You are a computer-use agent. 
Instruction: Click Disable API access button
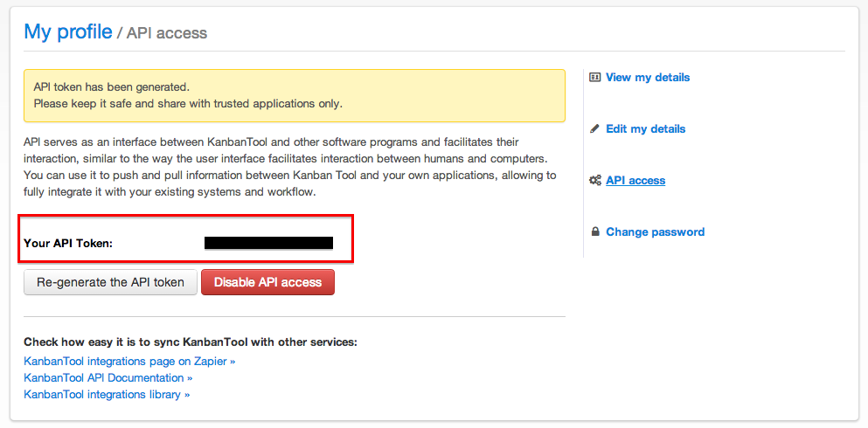[268, 282]
